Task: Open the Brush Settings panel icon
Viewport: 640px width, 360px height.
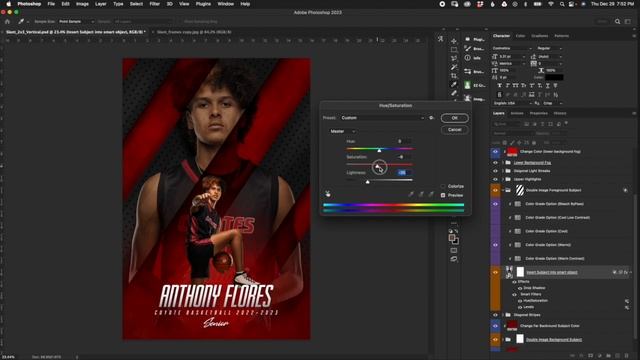Action: pyautogui.click(x=468, y=71)
